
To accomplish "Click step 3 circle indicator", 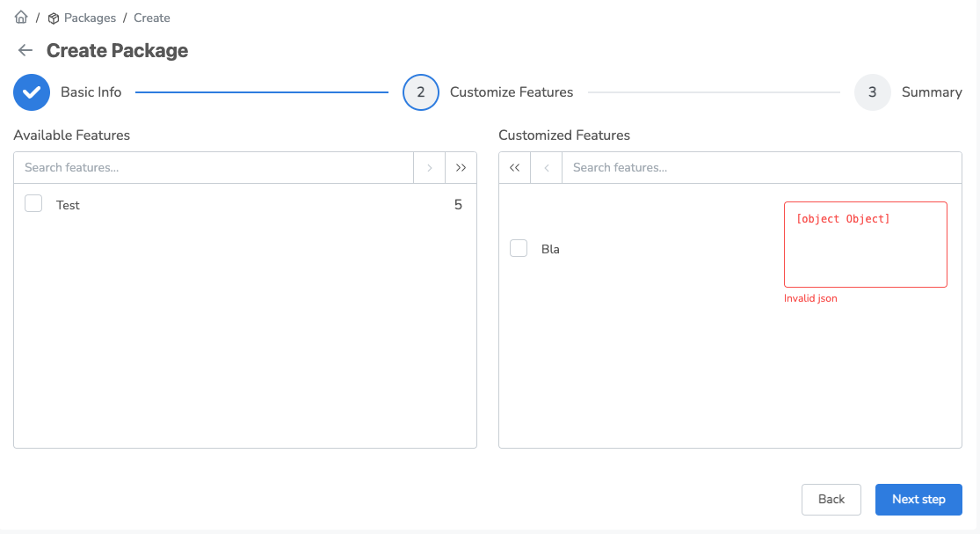I will [x=873, y=92].
